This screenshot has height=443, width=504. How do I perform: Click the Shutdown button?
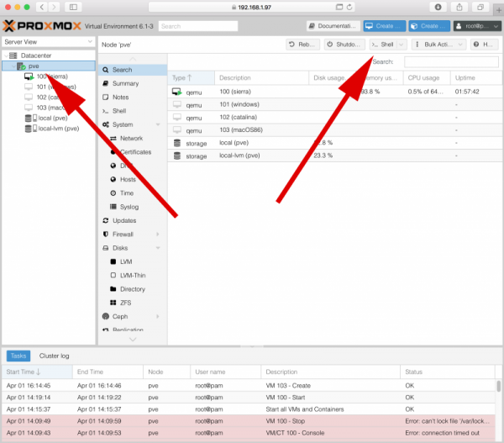tap(344, 45)
